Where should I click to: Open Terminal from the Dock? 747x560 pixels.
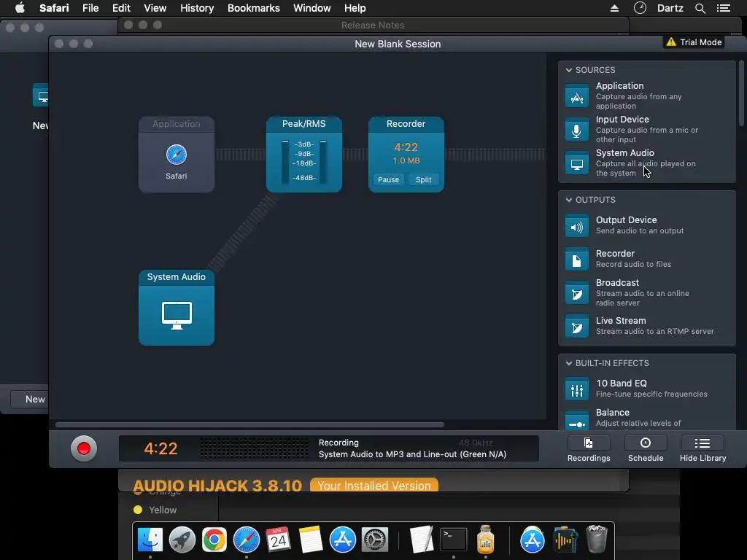click(454, 540)
